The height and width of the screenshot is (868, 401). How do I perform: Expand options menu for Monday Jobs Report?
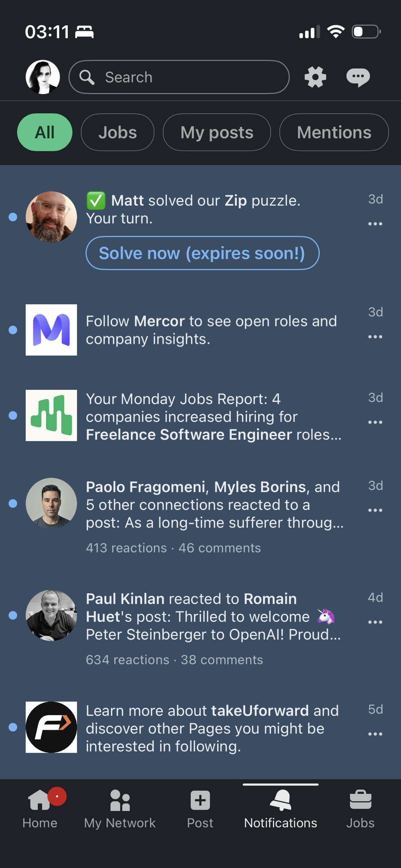[x=375, y=422]
